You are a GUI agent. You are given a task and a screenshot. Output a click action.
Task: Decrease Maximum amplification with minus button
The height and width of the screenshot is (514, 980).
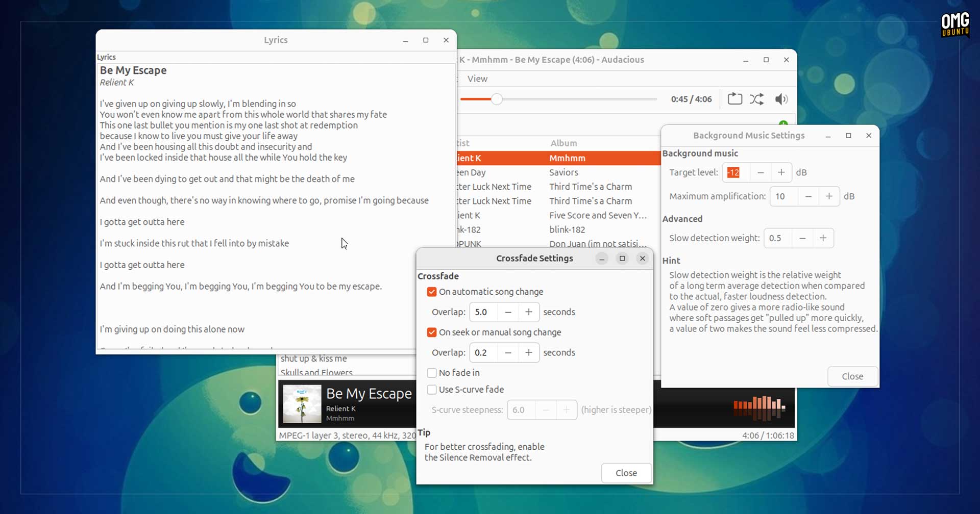pos(808,196)
